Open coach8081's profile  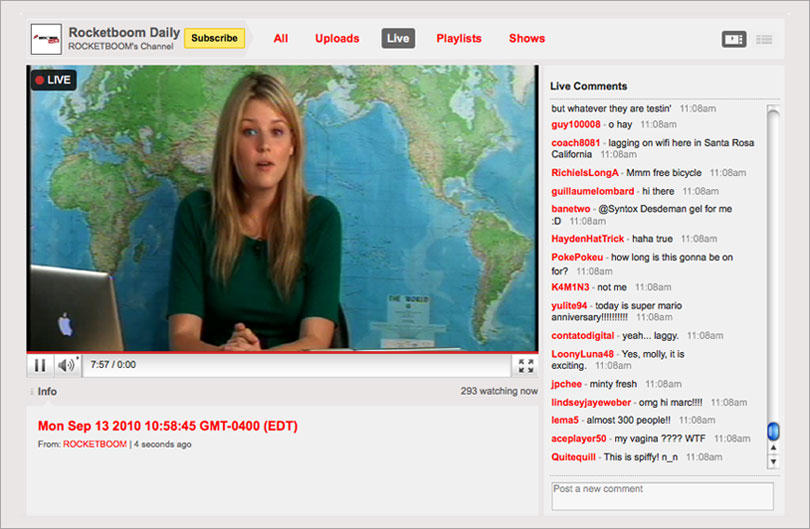pyautogui.click(x=575, y=143)
